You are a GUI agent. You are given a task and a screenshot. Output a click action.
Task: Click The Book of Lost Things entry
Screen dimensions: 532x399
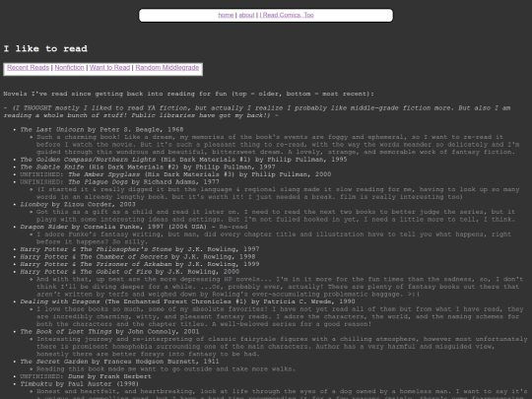point(109,331)
